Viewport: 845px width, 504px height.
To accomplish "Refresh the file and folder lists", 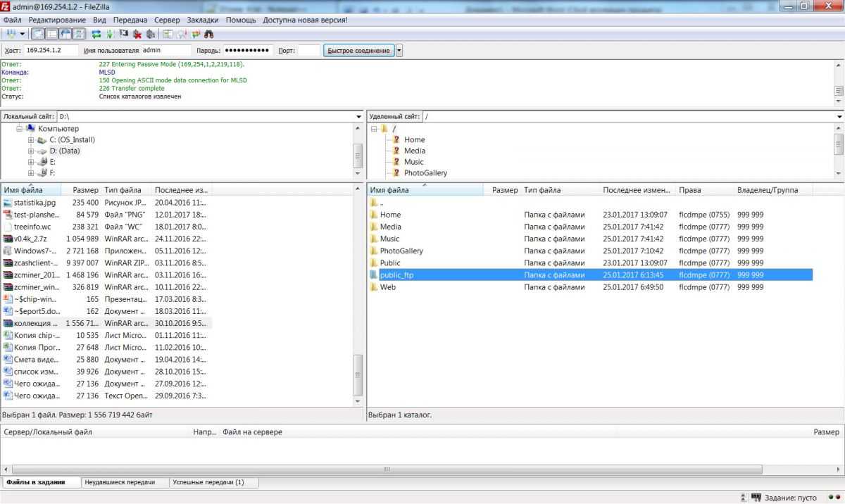I will coord(96,34).
